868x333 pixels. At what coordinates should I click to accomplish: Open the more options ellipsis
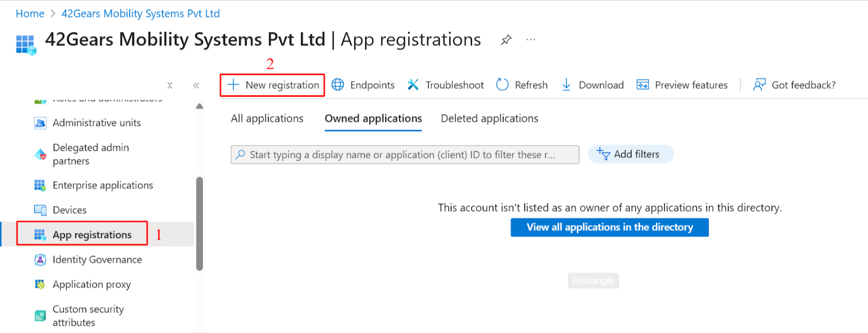(x=531, y=40)
